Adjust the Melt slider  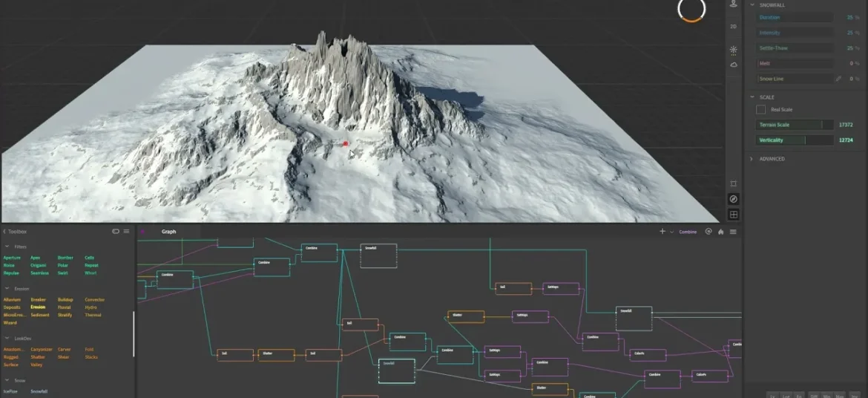pyautogui.click(x=795, y=64)
